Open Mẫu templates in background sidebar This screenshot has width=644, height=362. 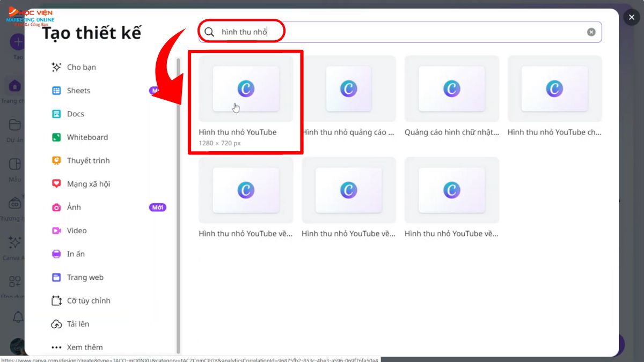(14, 169)
